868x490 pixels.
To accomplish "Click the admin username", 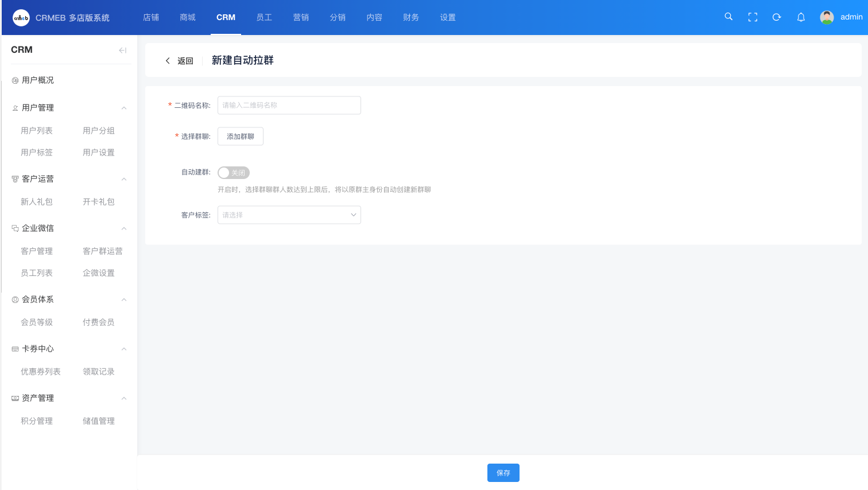I will (x=851, y=17).
